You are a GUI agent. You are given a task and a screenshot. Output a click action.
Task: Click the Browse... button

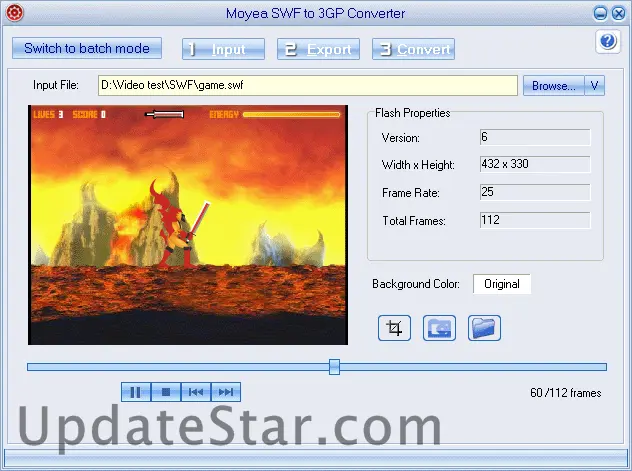[554, 85]
